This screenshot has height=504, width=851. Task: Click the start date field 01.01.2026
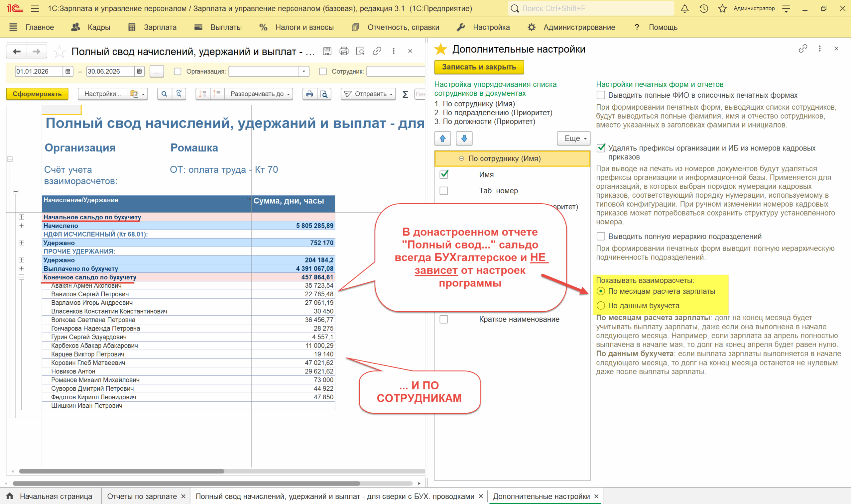39,71
